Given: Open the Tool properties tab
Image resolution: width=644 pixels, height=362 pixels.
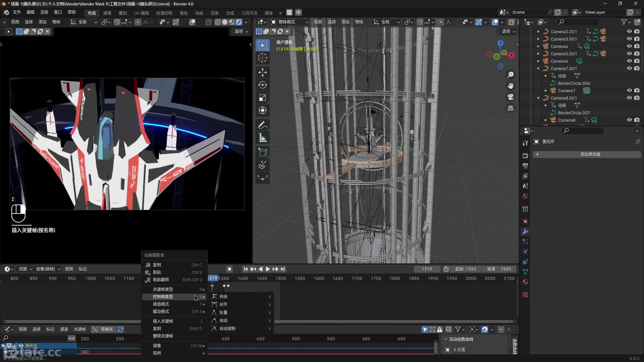Looking at the screenshot, I should 525,143.
